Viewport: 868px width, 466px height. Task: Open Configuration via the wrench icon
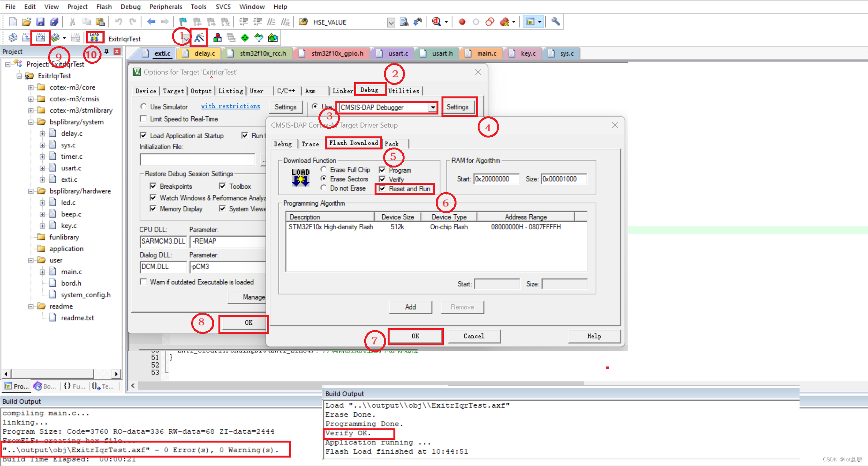pyautogui.click(x=555, y=22)
